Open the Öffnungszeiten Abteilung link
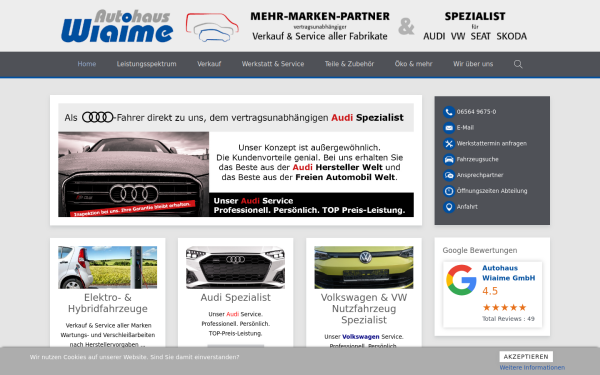Screen dimensions: 600x375 (492, 191)
